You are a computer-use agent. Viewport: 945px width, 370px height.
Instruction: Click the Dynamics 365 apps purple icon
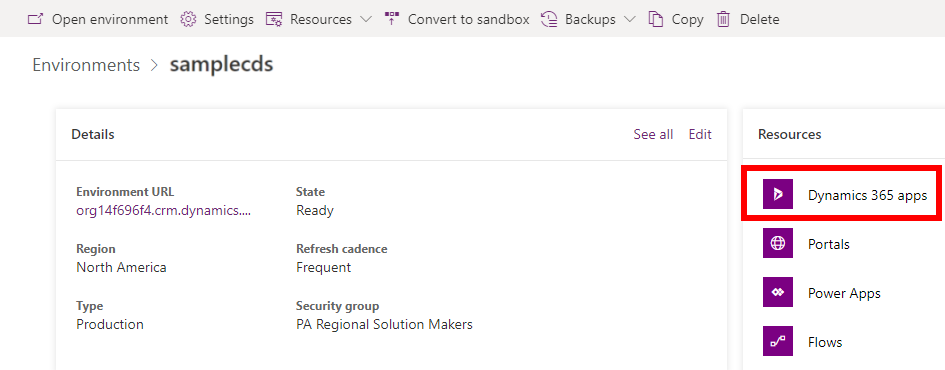coord(777,194)
